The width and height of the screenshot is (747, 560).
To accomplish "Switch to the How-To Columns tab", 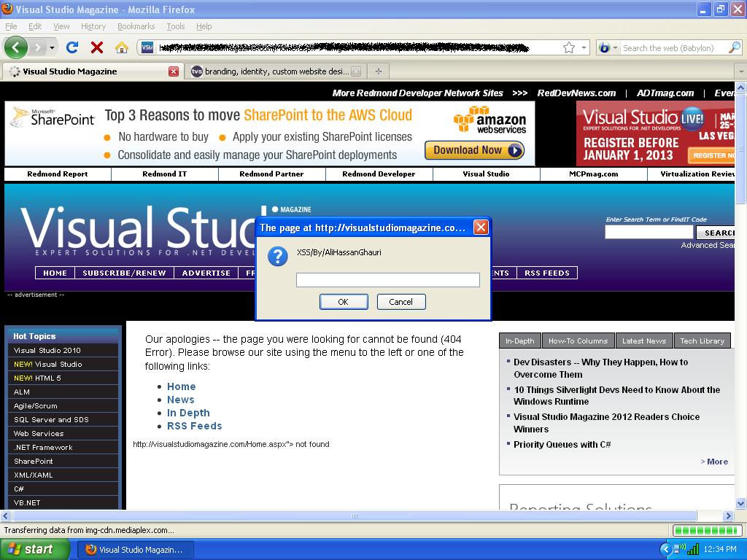I will tap(578, 341).
